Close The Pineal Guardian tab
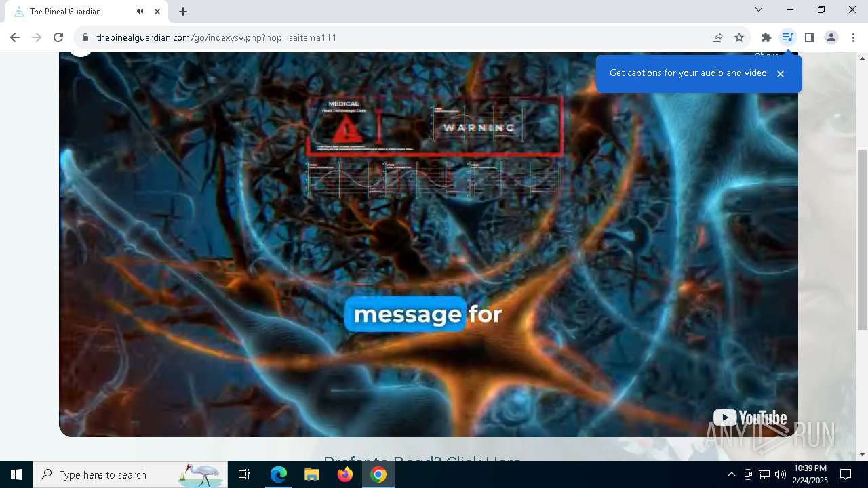Screen dimensions: 868x488 (x=157, y=11)
